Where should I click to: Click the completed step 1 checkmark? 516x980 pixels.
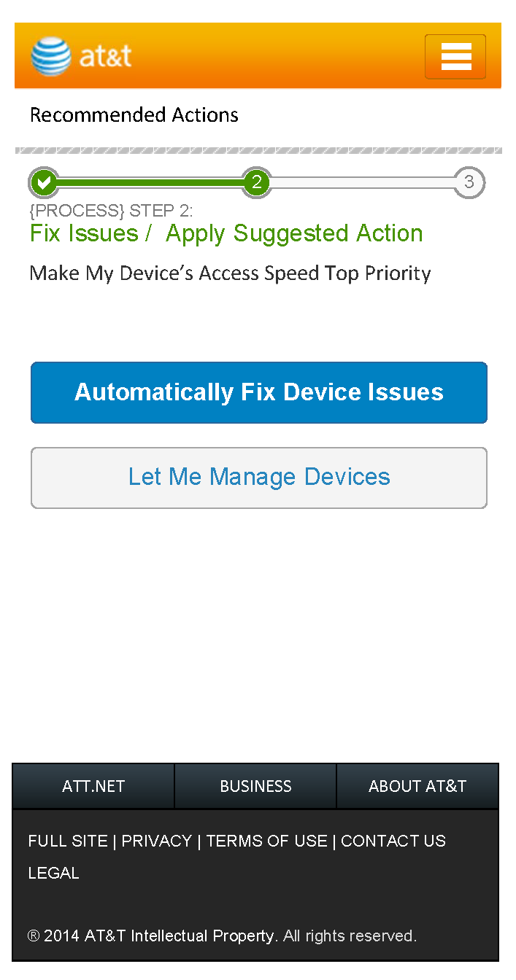pyautogui.click(x=45, y=182)
